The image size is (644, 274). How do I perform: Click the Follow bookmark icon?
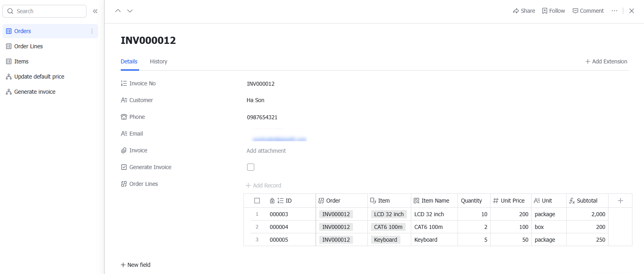545,11
